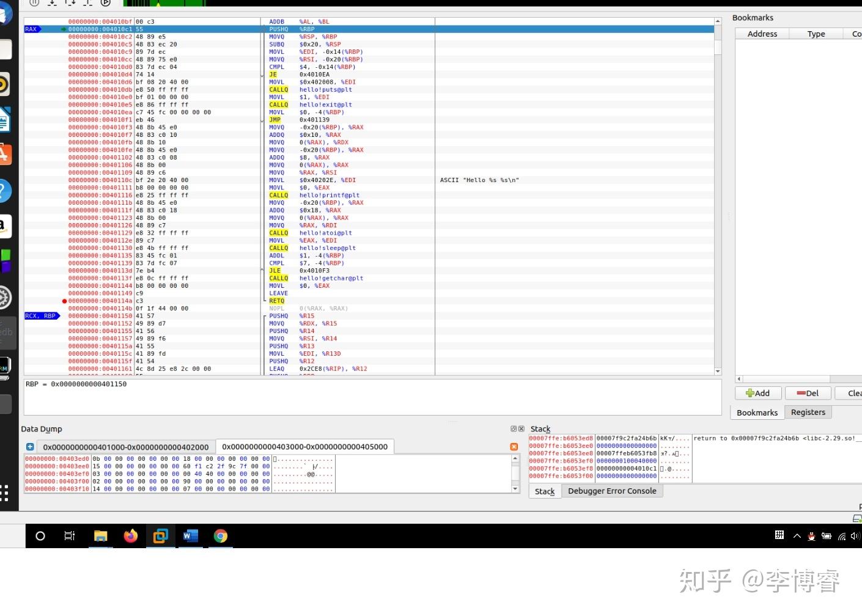862x616 pixels.
Task: Select the Step Into toolbar icon
Action: tap(52, 3)
